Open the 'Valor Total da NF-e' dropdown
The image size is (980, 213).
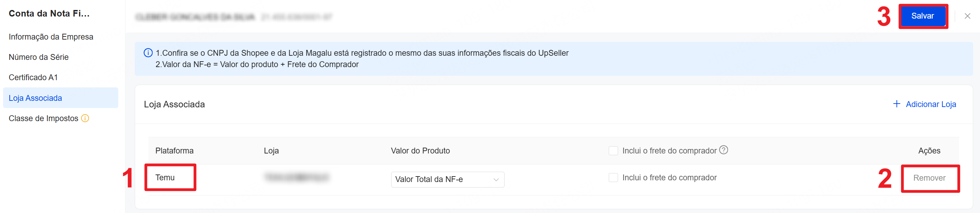coord(448,180)
